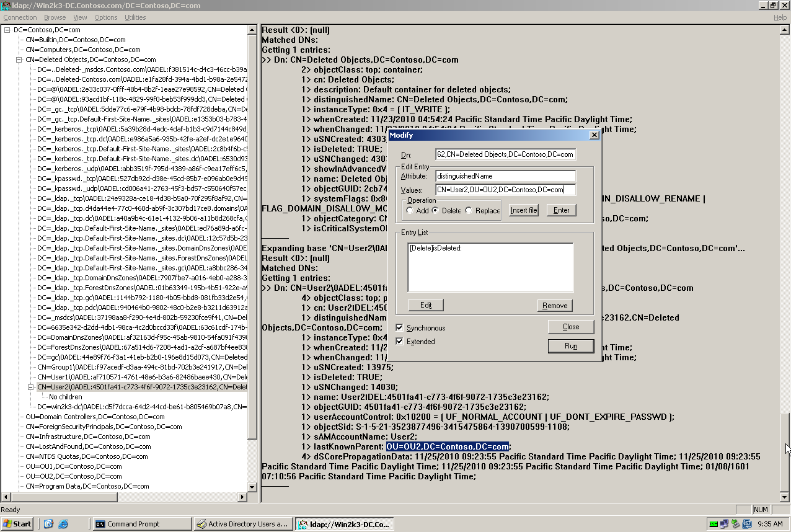Click the Edit button under Entry List
Viewport: 791px width, 532px height.
tap(426, 305)
